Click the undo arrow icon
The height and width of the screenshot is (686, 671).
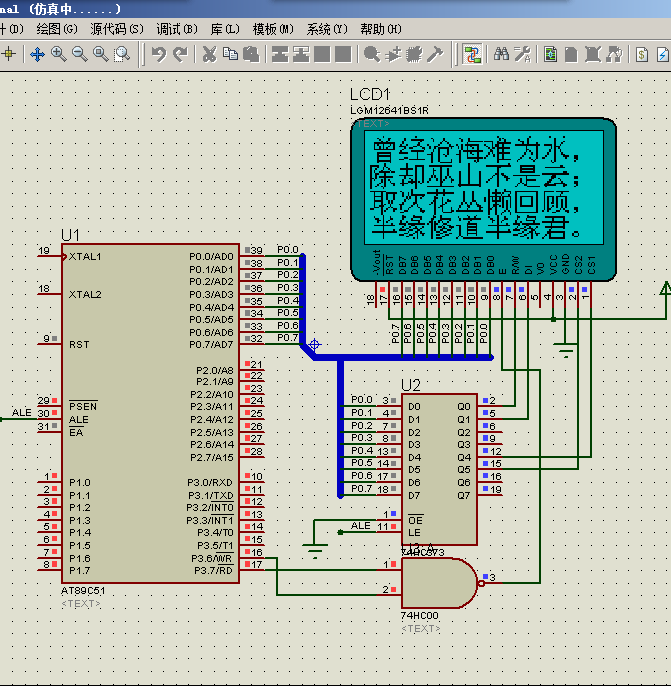pyautogui.click(x=159, y=54)
